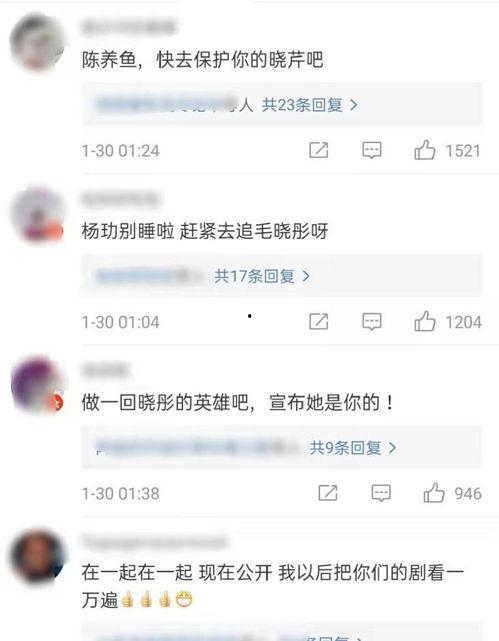Reply to the comment posted 1-30 01:04
This screenshot has height=641, width=499.
tap(371, 321)
